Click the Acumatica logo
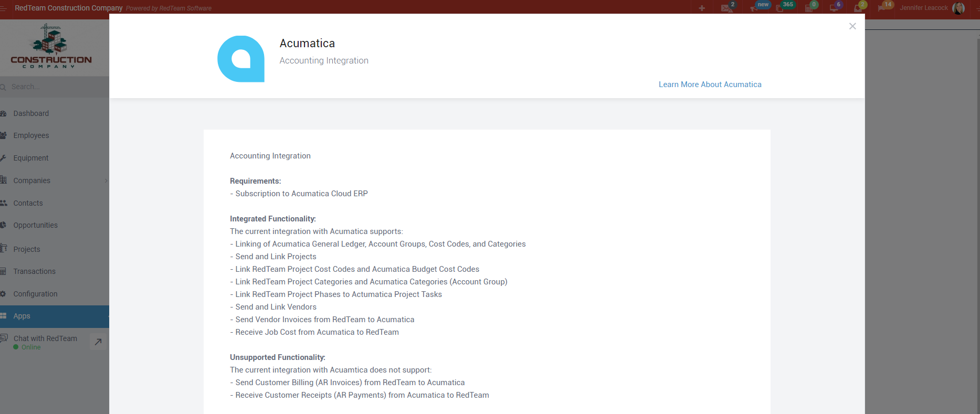Image resolution: width=980 pixels, height=414 pixels. tap(241, 59)
